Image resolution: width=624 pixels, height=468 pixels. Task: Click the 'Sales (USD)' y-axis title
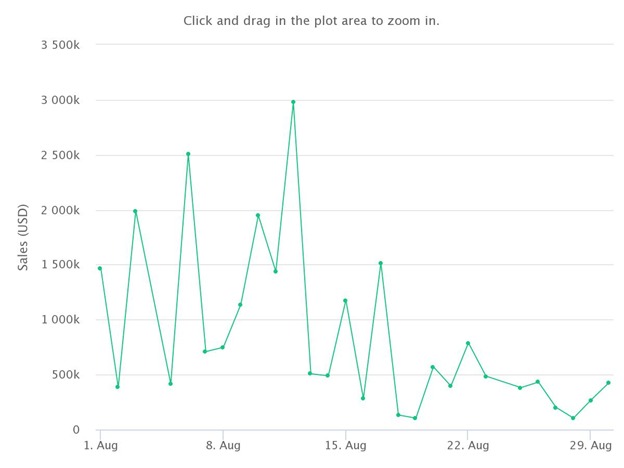(x=23, y=237)
